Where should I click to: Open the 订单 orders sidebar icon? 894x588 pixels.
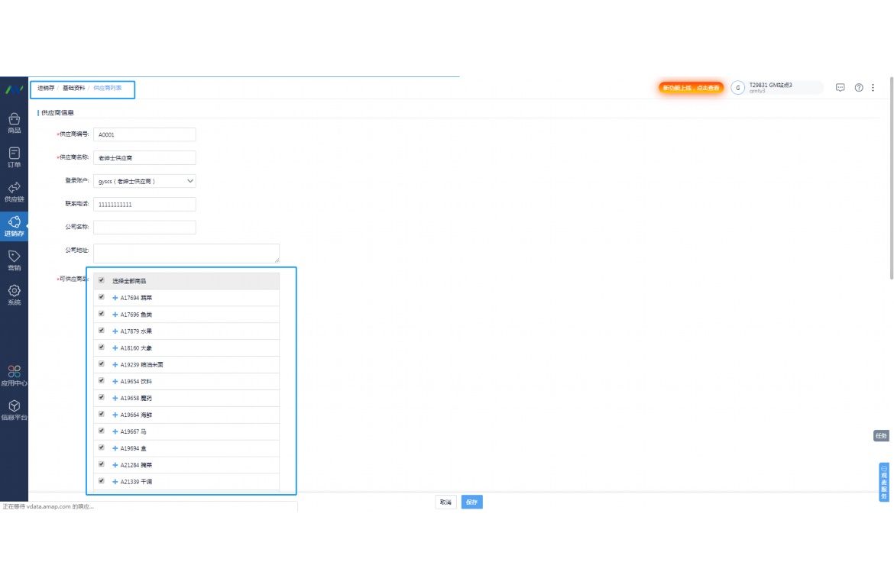[14, 157]
